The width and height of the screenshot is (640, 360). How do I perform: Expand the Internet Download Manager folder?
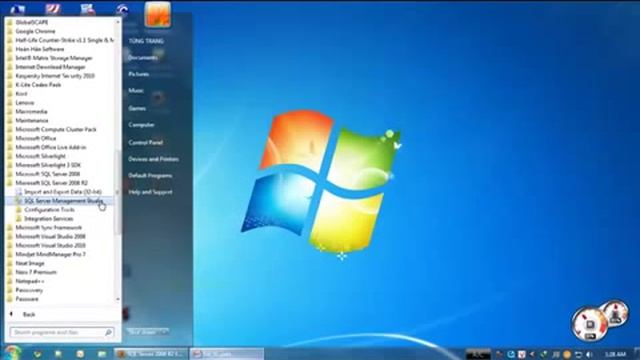(50, 67)
